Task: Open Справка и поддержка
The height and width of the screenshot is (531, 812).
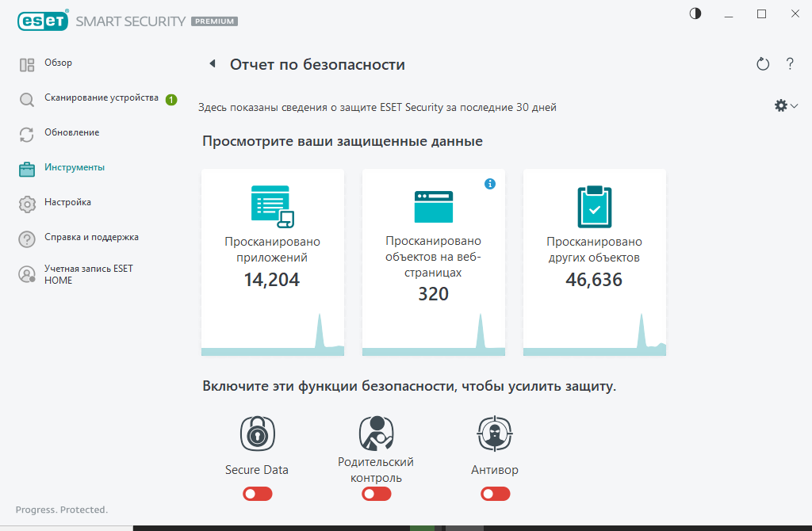Action: pos(91,237)
